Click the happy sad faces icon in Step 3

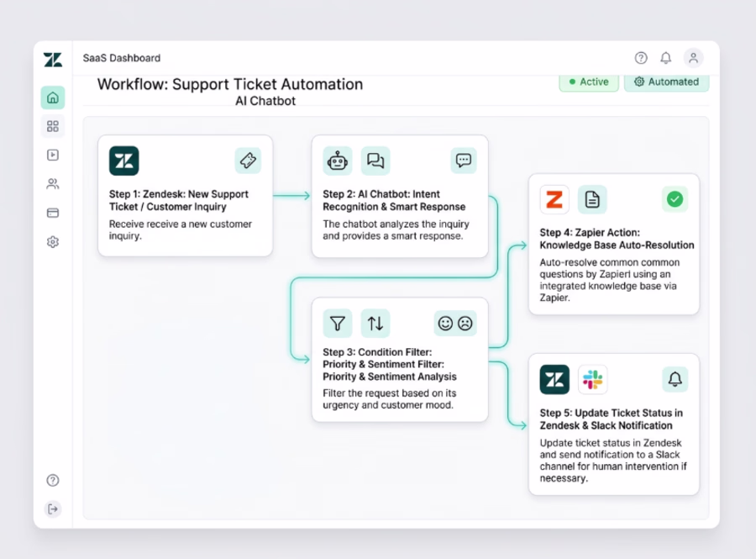tap(455, 323)
